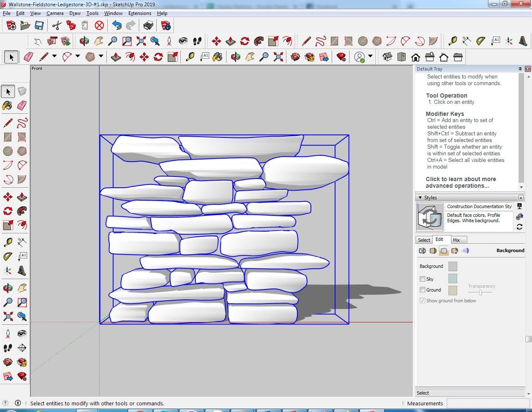
Task: Click the Measurements input box
Action: point(488,403)
